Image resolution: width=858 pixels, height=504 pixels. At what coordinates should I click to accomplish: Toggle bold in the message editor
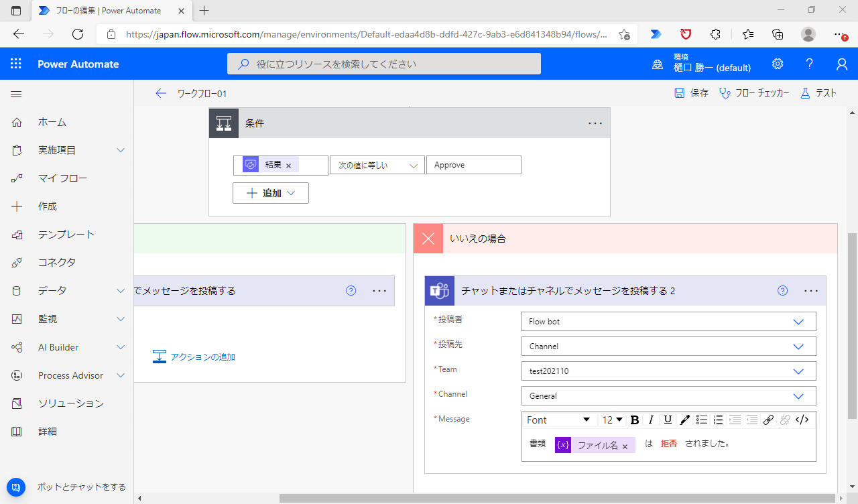coord(635,420)
